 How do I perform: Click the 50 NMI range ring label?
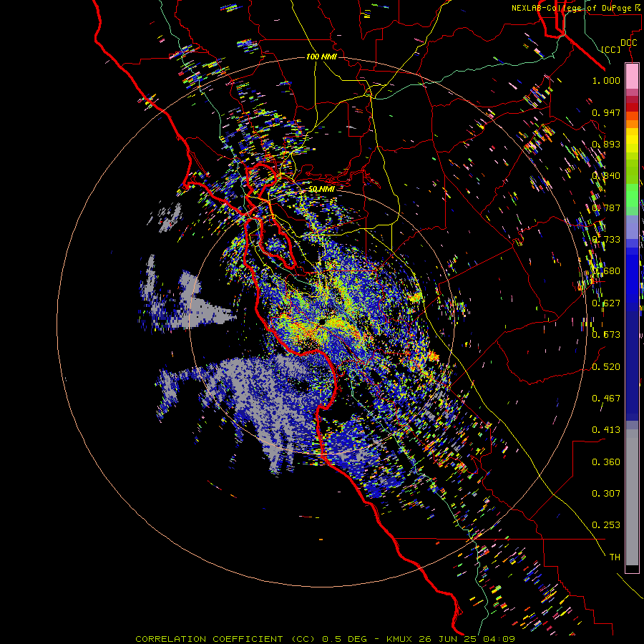(x=321, y=189)
